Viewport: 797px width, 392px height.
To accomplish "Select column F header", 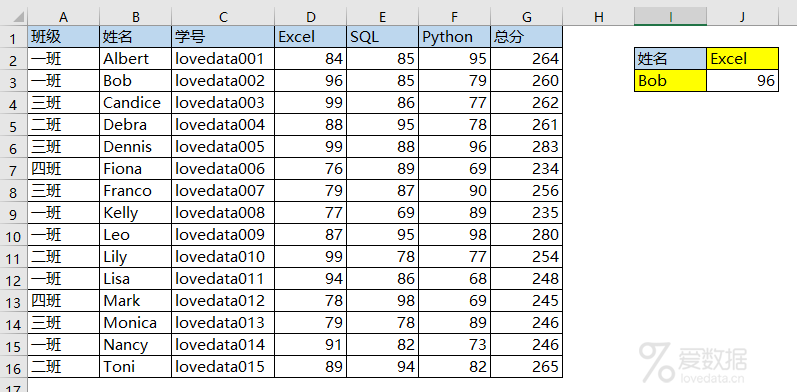I will (455, 17).
